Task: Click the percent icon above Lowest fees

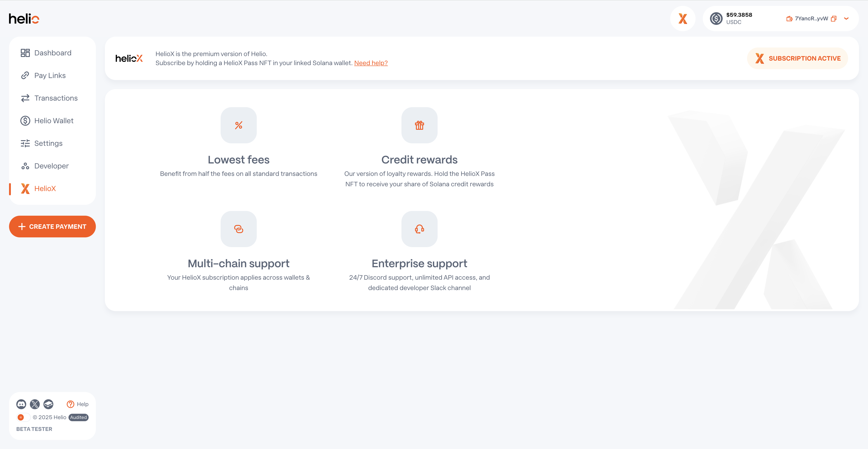Action: [238, 125]
